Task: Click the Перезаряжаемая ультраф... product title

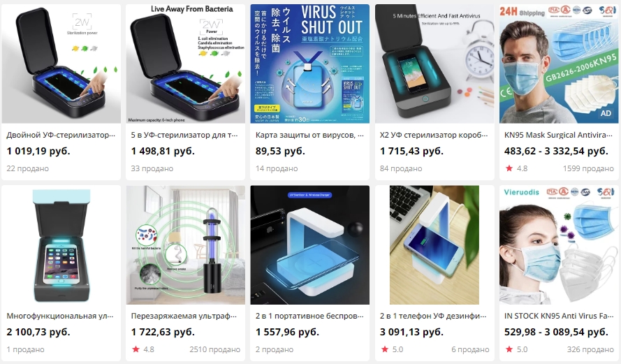Action: click(x=184, y=316)
